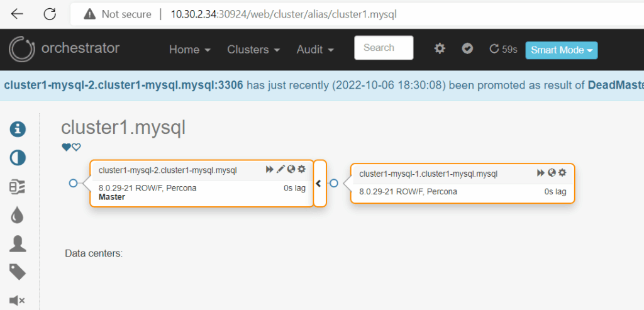
Task: Click the half-circle contrast sidebar icon
Action: point(18,158)
